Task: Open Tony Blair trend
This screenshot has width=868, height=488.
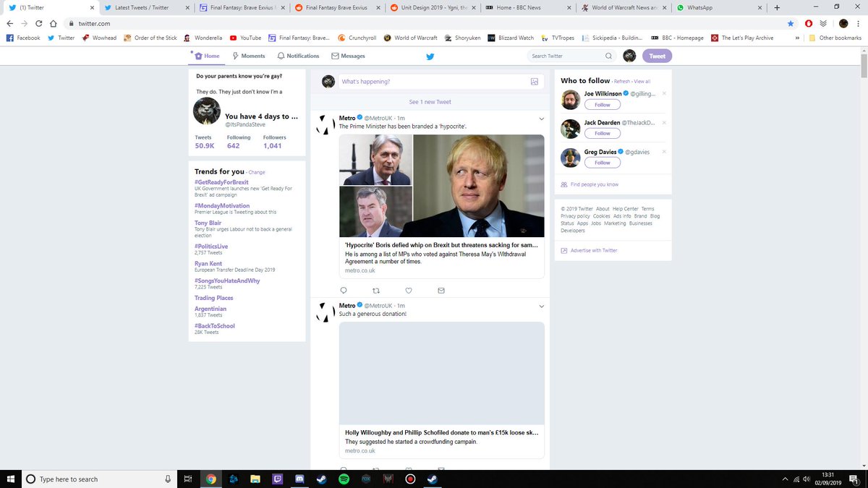Action: 207,223
